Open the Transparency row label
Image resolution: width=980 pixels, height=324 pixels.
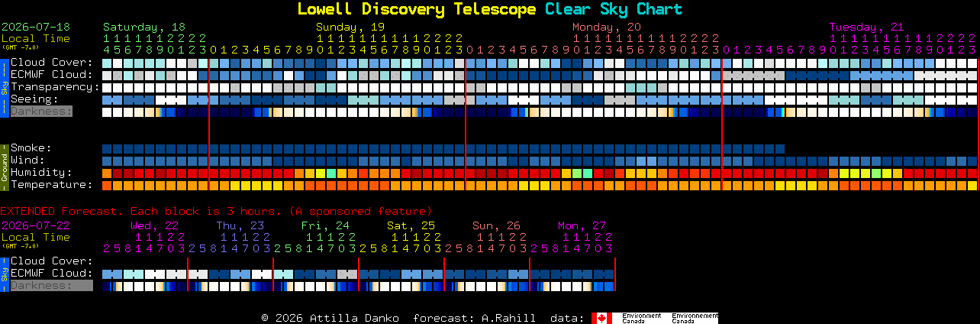[55, 87]
